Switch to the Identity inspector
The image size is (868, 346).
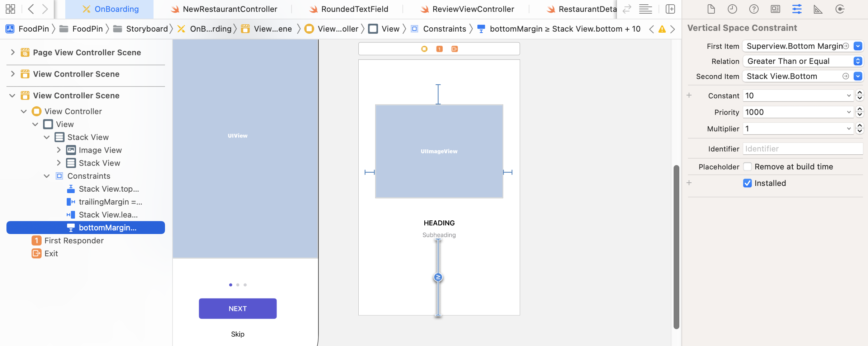[x=775, y=9]
